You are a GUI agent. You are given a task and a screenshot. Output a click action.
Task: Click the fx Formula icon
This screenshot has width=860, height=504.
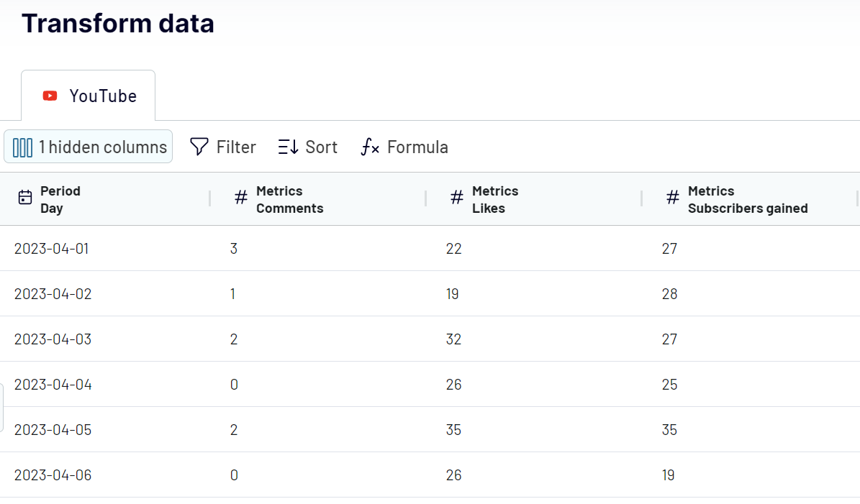tap(370, 147)
